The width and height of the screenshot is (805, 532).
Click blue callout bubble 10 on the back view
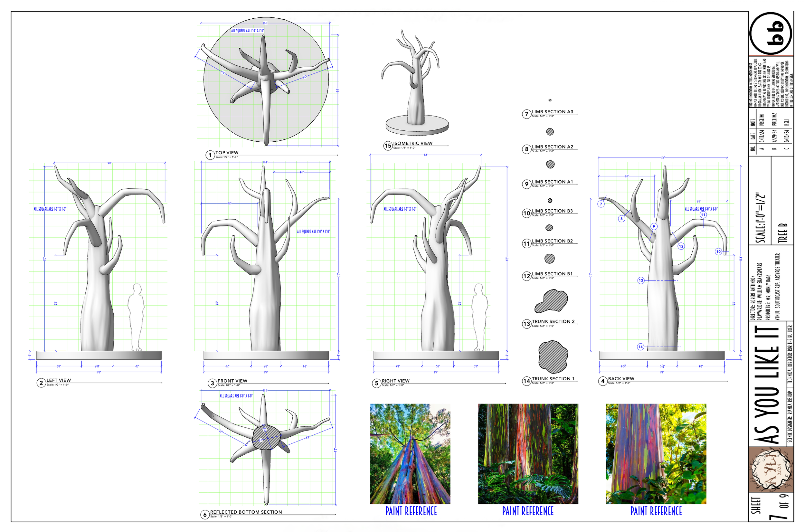(x=718, y=252)
